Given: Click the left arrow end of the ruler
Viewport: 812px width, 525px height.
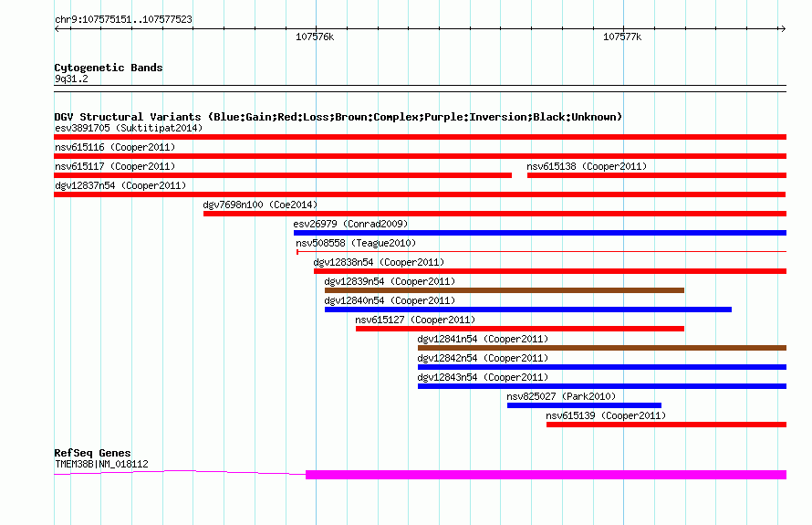Looking at the screenshot, I should (x=57, y=29).
